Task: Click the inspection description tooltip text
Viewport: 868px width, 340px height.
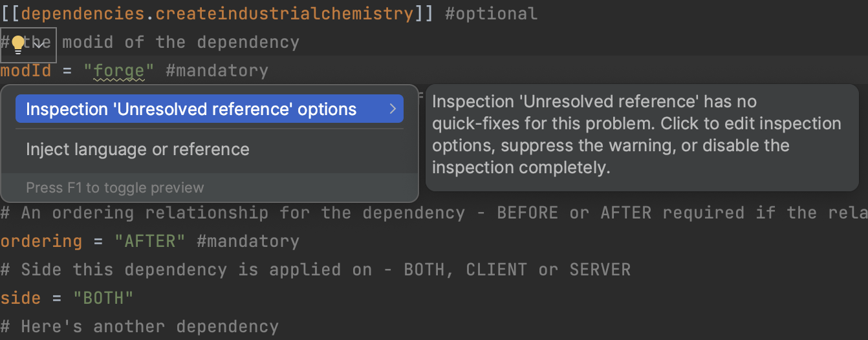Action: click(636, 135)
